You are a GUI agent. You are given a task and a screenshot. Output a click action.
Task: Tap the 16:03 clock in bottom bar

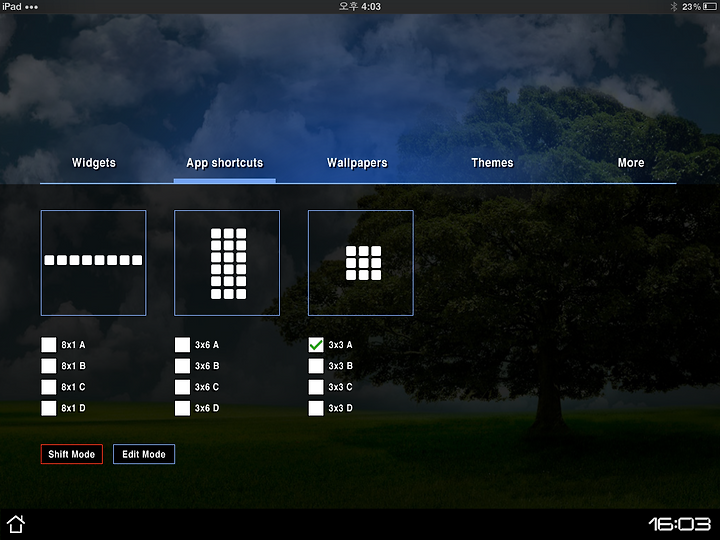[x=680, y=524]
